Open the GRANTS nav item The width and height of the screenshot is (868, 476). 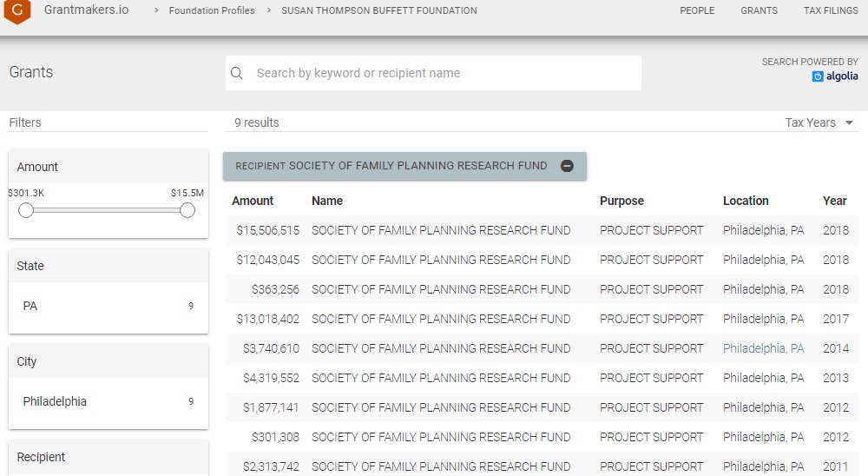(x=759, y=10)
